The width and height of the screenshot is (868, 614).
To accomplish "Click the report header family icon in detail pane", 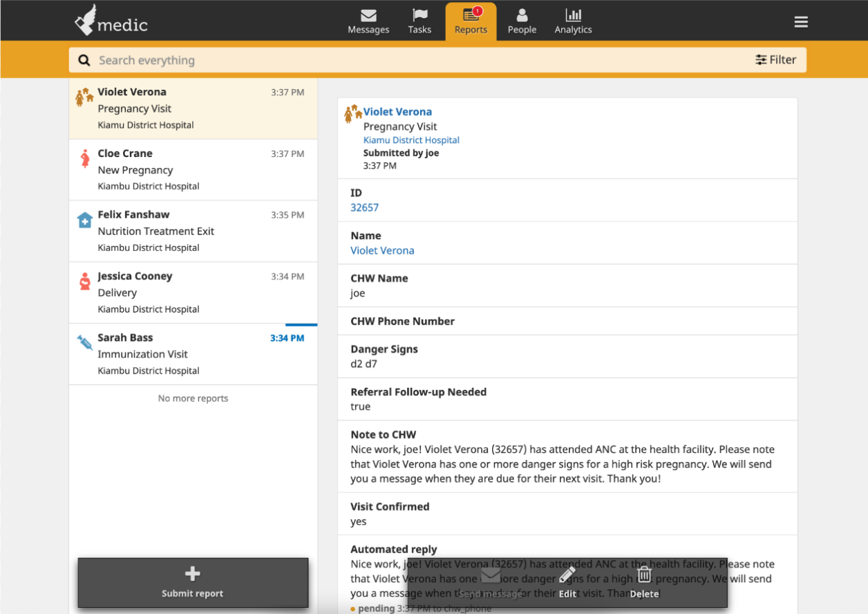I will point(353,114).
